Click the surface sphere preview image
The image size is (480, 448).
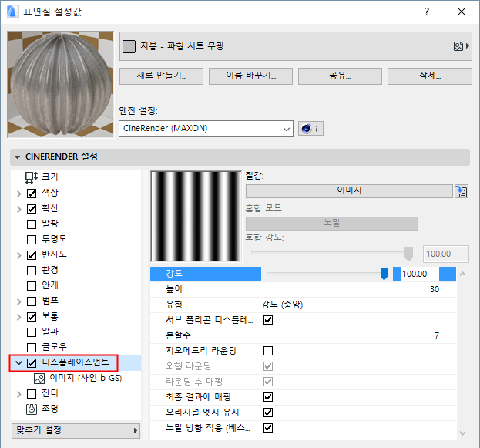click(x=61, y=84)
